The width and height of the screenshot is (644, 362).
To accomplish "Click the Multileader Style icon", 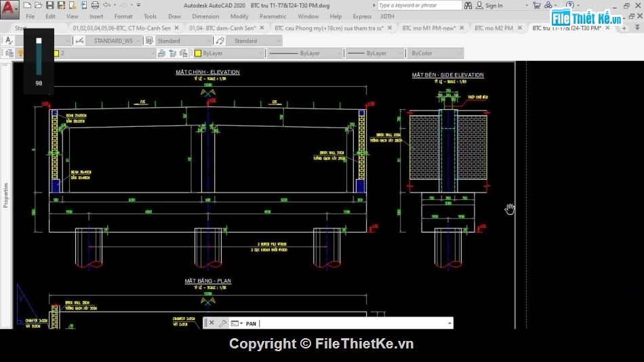I will [220, 41].
